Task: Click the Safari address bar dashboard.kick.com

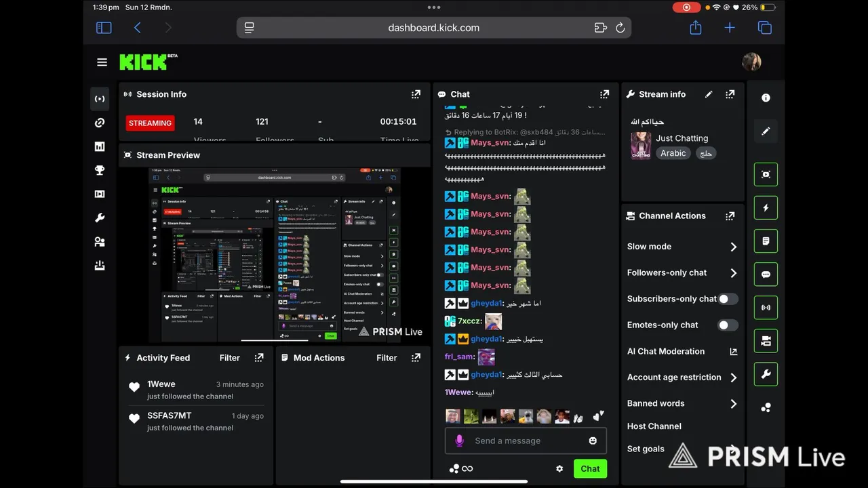Action: (x=434, y=28)
